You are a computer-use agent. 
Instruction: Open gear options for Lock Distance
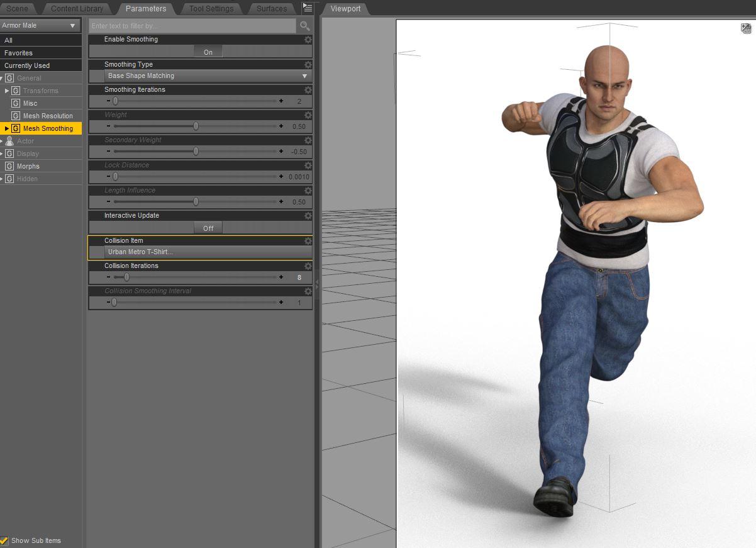(x=308, y=165)
